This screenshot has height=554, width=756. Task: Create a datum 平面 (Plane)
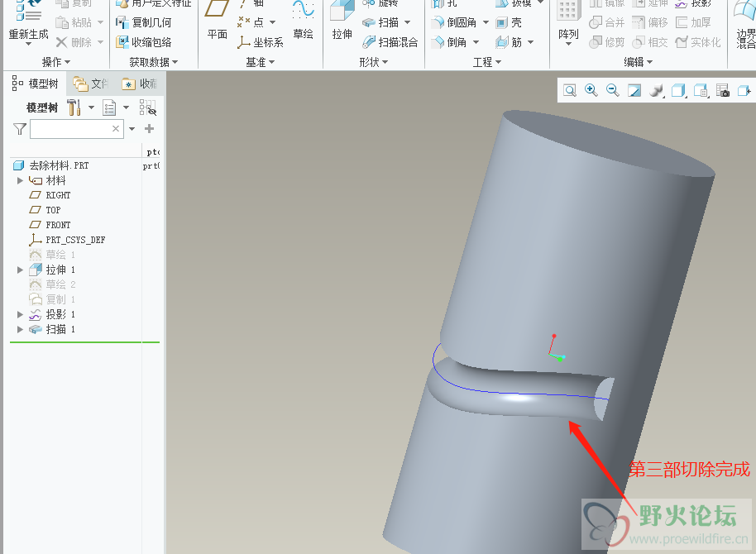click(217, 19)
